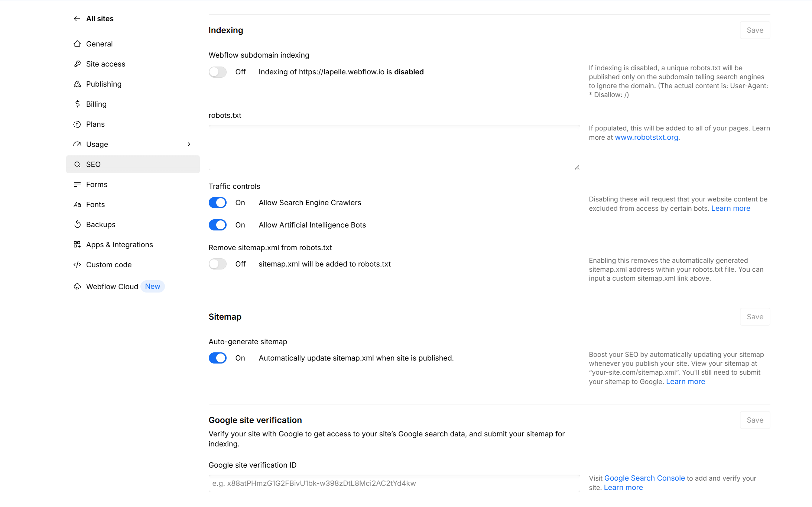Image resolution: width=812 pixels, height=507 pixels.
Task: Click the General home icon
Action: tap(77, 44)
